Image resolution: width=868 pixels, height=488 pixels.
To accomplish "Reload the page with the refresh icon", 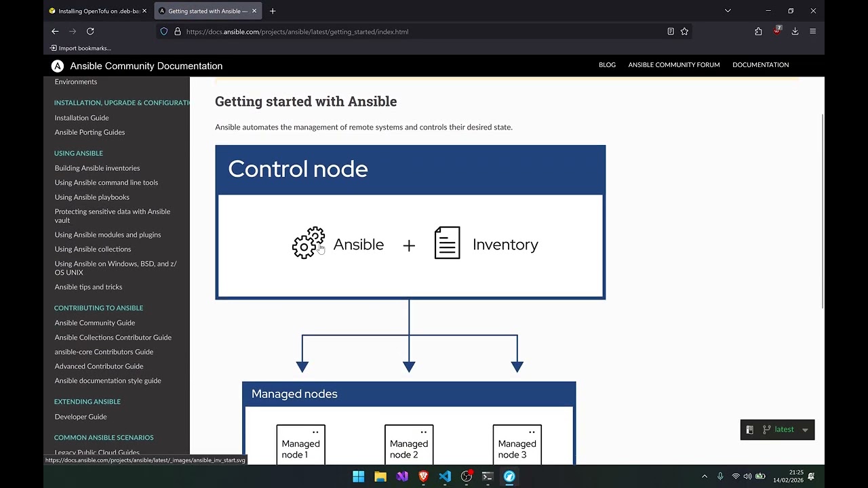I will [x=90, y=31].
